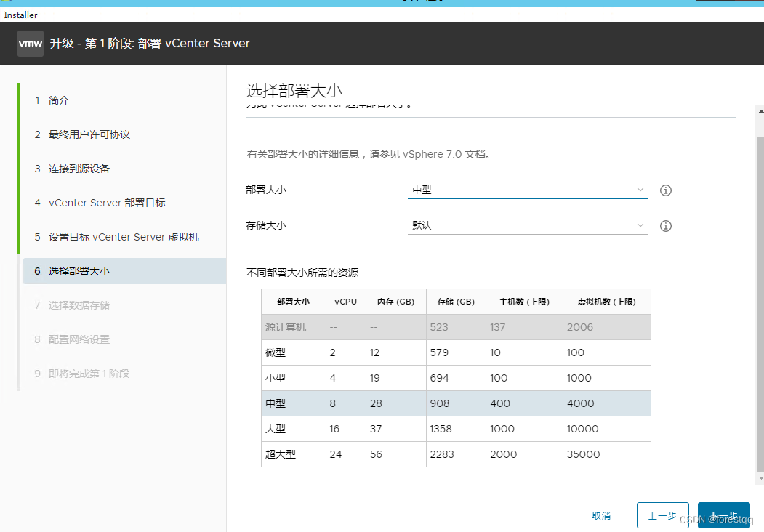Select step 7 选择数据存储
Screen dimensions: 764x532
coord(72,305)
